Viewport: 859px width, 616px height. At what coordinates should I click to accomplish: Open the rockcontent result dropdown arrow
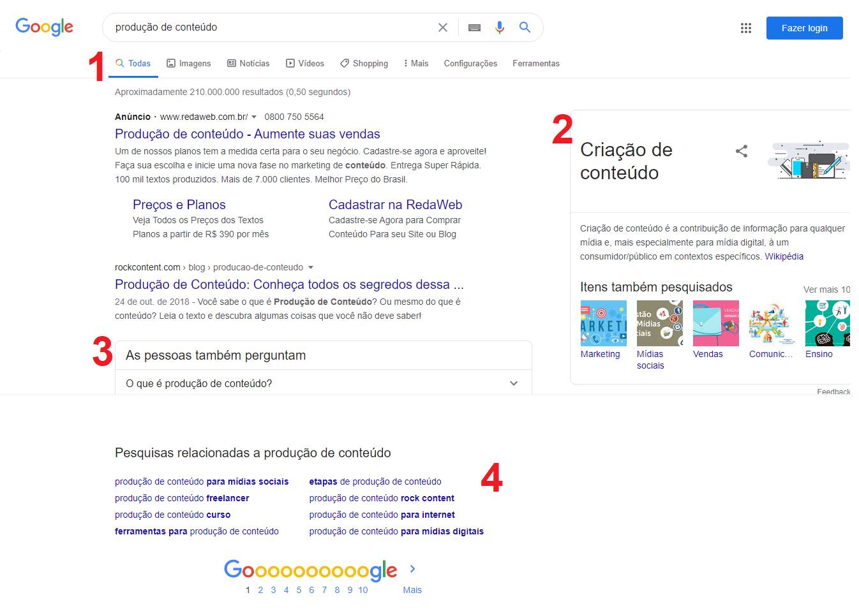(311, 268)
